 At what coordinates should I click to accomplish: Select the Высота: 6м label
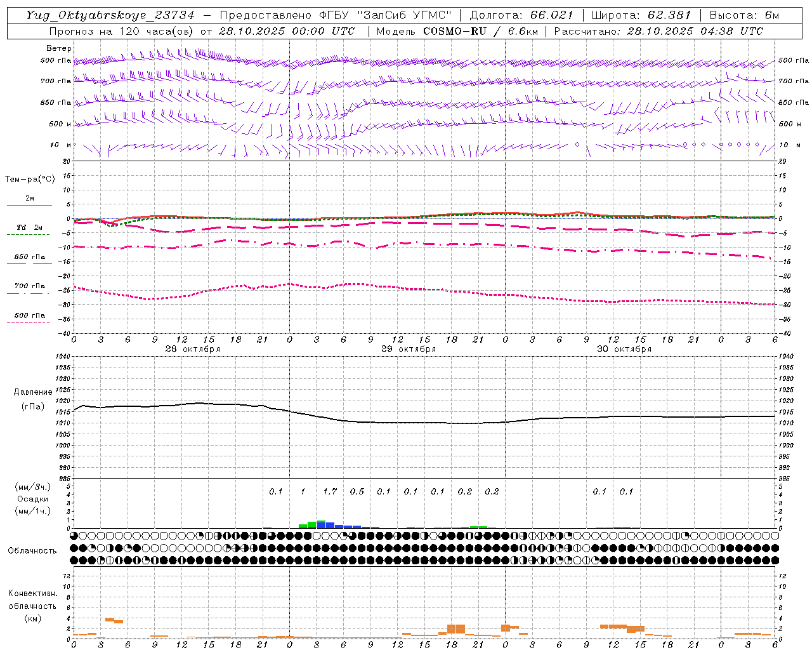pos(744,15)
